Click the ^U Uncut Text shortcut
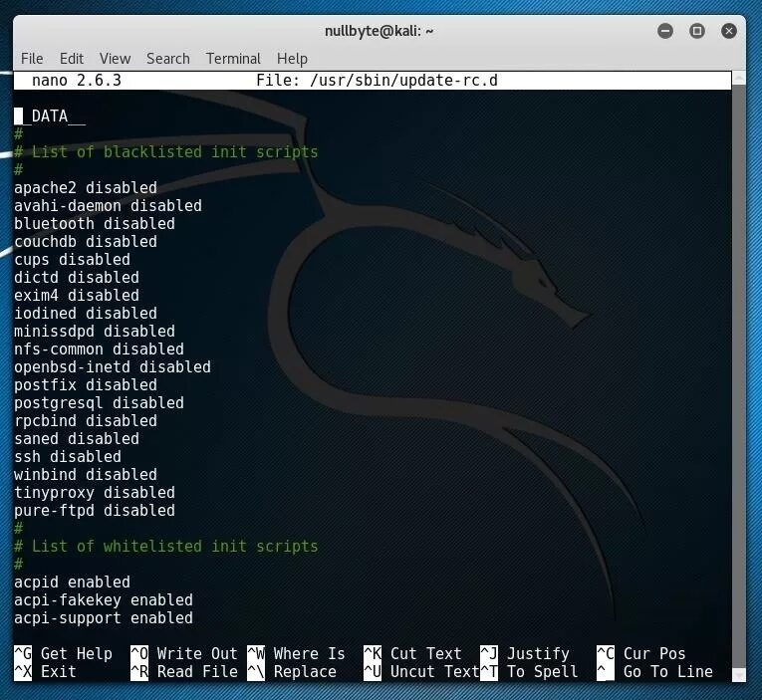 coord(421,672)
